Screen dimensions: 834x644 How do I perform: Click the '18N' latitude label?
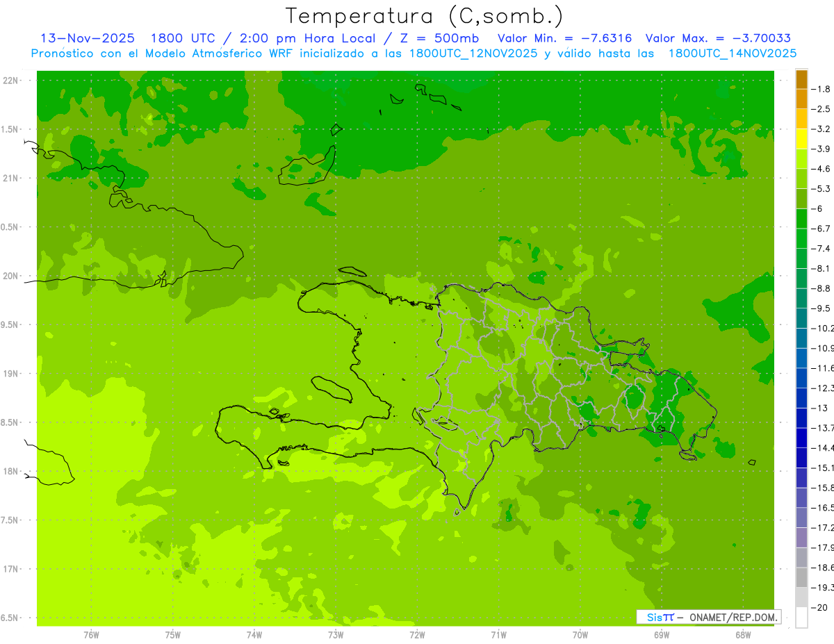coord(10,471)
